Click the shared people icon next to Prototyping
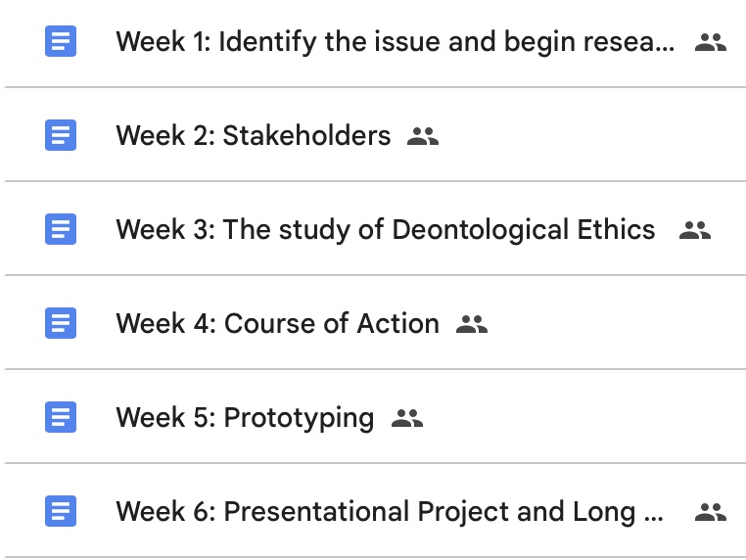Screen dimensions: 746x560 (x=406, y=418)
